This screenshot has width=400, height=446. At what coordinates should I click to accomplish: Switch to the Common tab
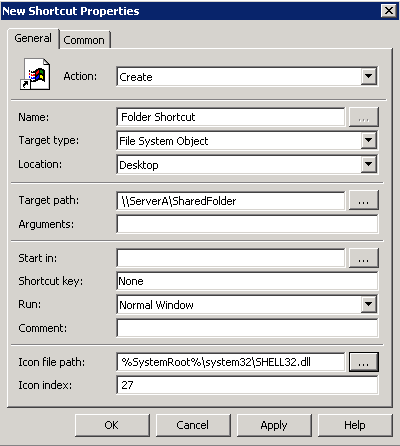[x=84, y=40]
